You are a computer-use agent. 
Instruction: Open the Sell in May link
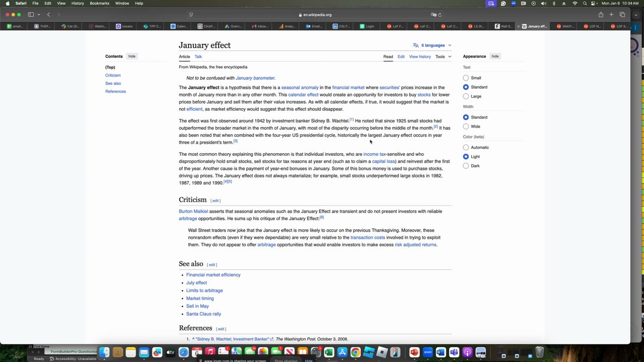[x=197, y=306]
